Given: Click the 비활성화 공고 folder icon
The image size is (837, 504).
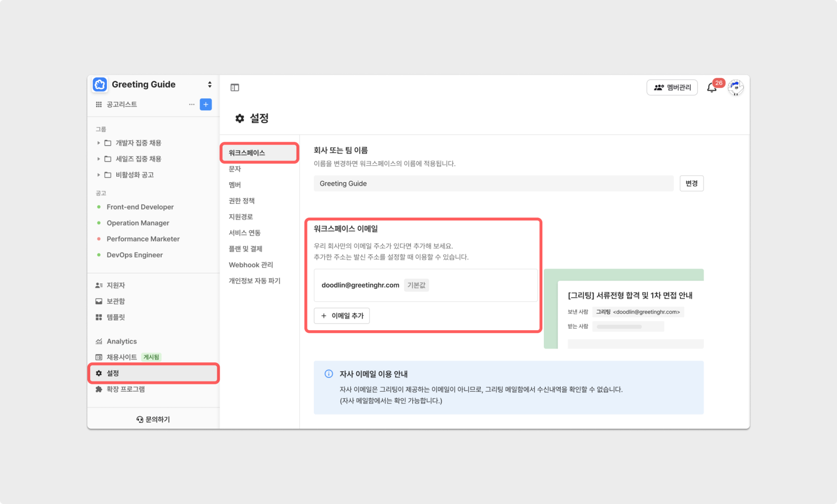Looking at the screenshot, I should click(108, 175).
